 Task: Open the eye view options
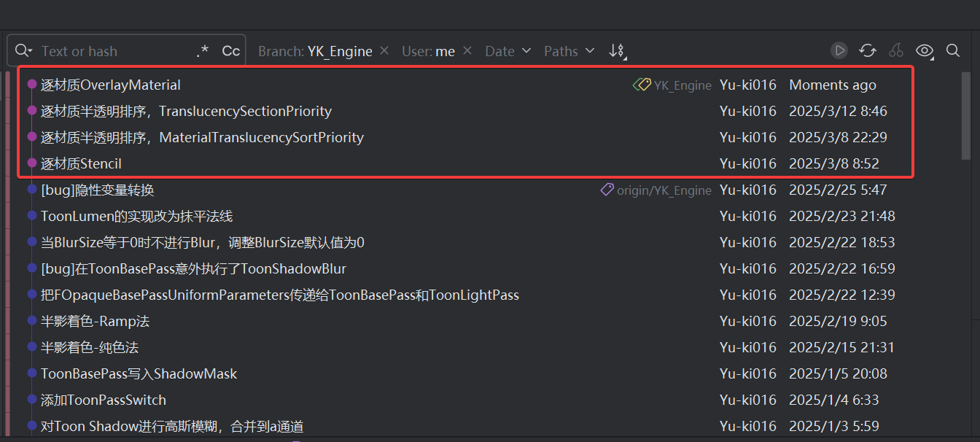pyautogui.click(x=925, y=50)
